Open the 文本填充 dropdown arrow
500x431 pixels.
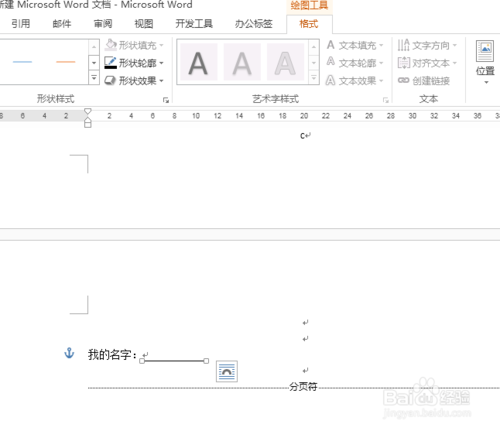tap(381, 45)
